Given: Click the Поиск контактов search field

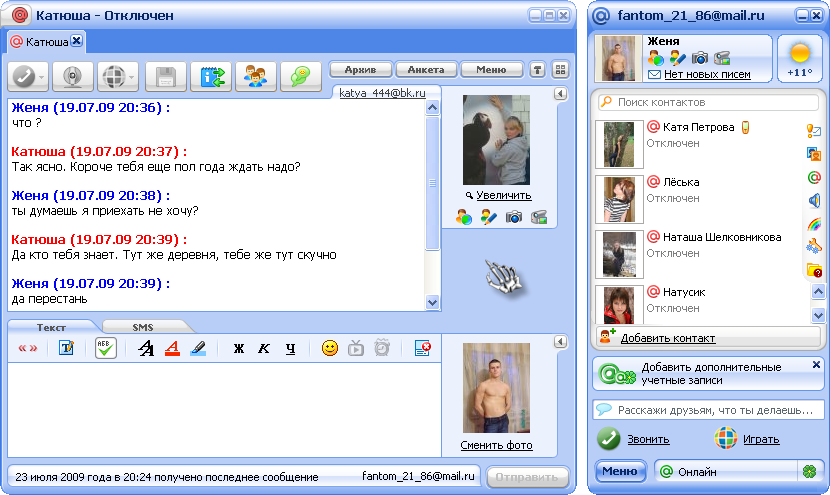Looking at the screenshot, I should pos(708,102).
